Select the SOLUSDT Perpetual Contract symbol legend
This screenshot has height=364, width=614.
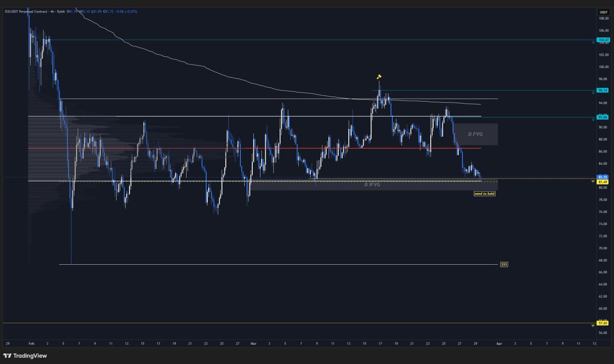[x=26, y=10]
